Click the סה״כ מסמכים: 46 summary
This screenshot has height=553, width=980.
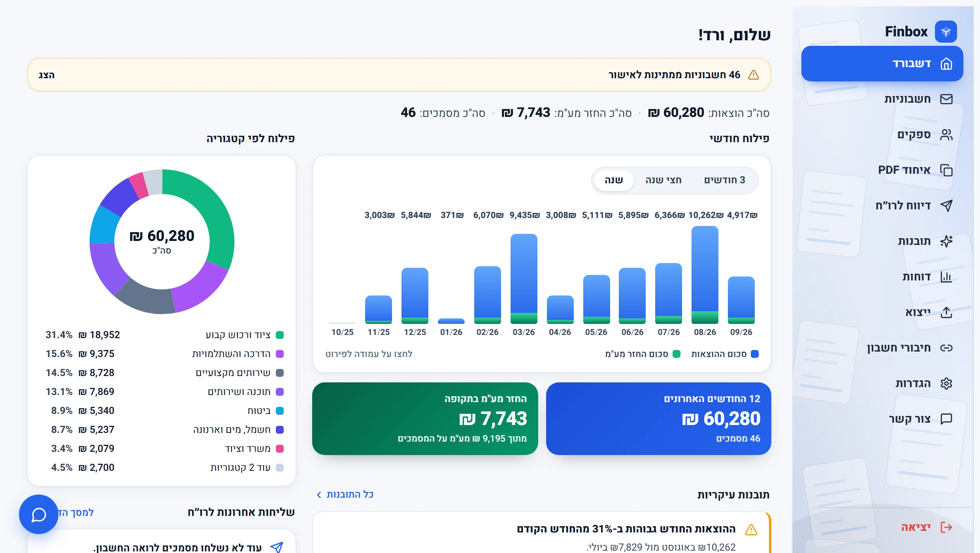(x=443, y=113)
